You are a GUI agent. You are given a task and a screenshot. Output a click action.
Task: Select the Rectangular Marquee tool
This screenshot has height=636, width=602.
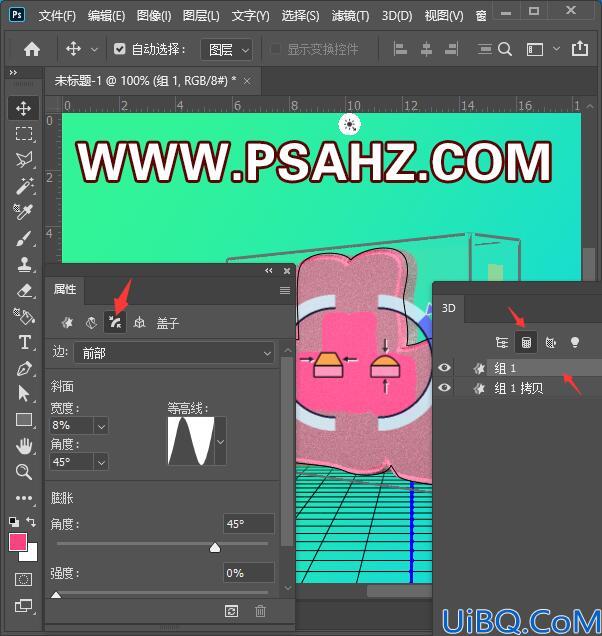pos(24,133)
